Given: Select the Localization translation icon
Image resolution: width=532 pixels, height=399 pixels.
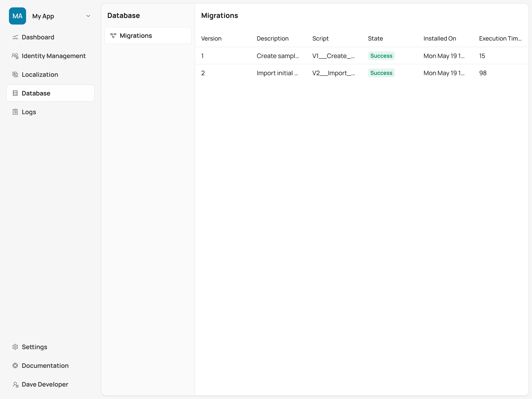Looking at the screenshot, I should [15, 74].
